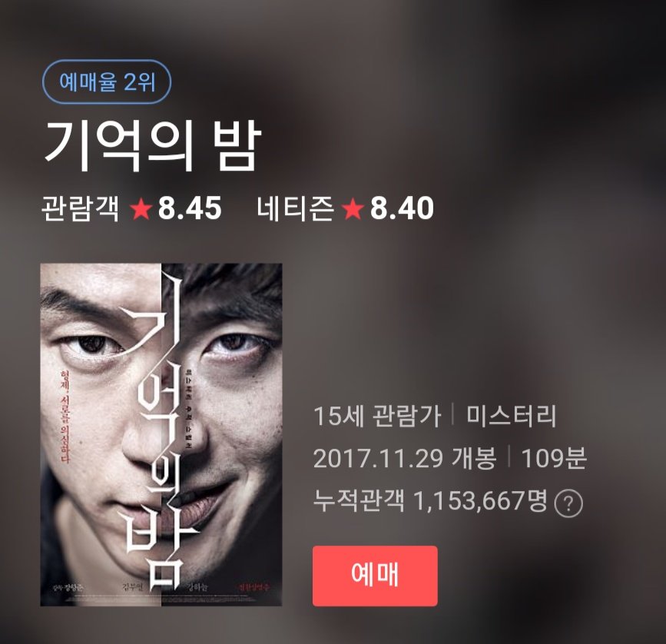Viewport: 666px width, 644px height.
Task: Open the 기억의 밤 movie poster thumbnail
Action: point(161,434)
